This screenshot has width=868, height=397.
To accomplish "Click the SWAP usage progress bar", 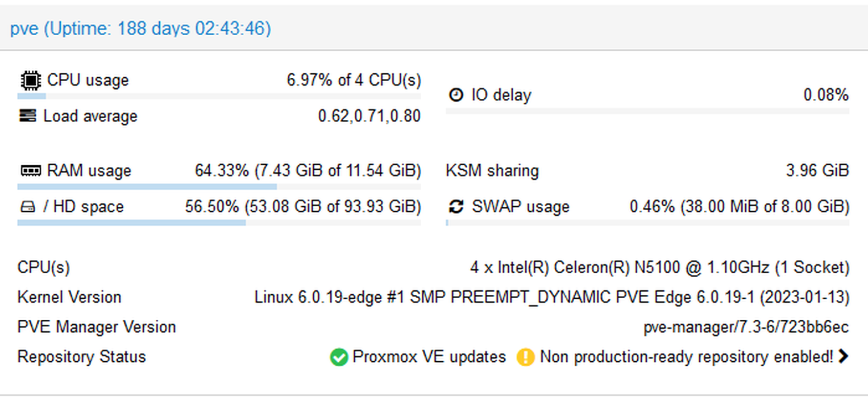I will (x=647, y=223).
